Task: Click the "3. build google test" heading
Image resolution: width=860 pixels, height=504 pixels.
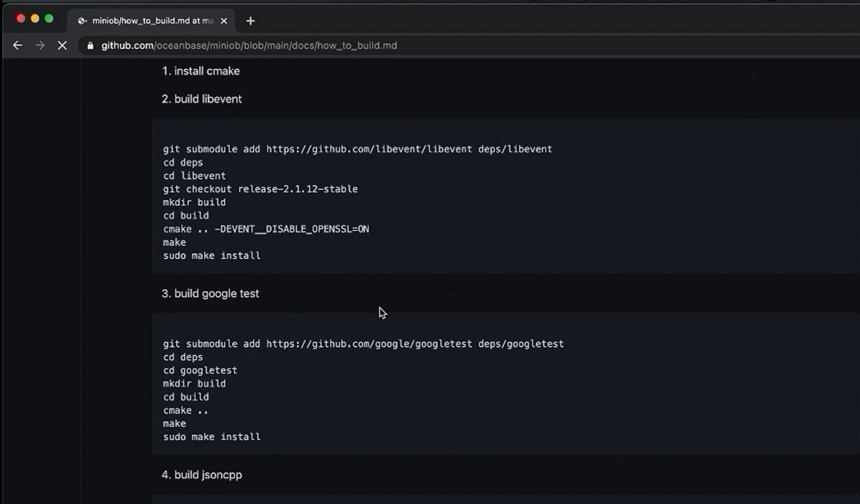Action: (x=210, y=293)
